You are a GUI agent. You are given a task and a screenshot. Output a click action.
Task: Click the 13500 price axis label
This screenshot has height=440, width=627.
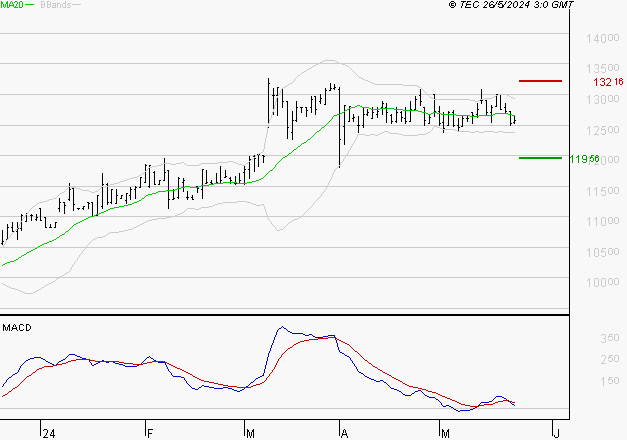click(x=603, y=68)
